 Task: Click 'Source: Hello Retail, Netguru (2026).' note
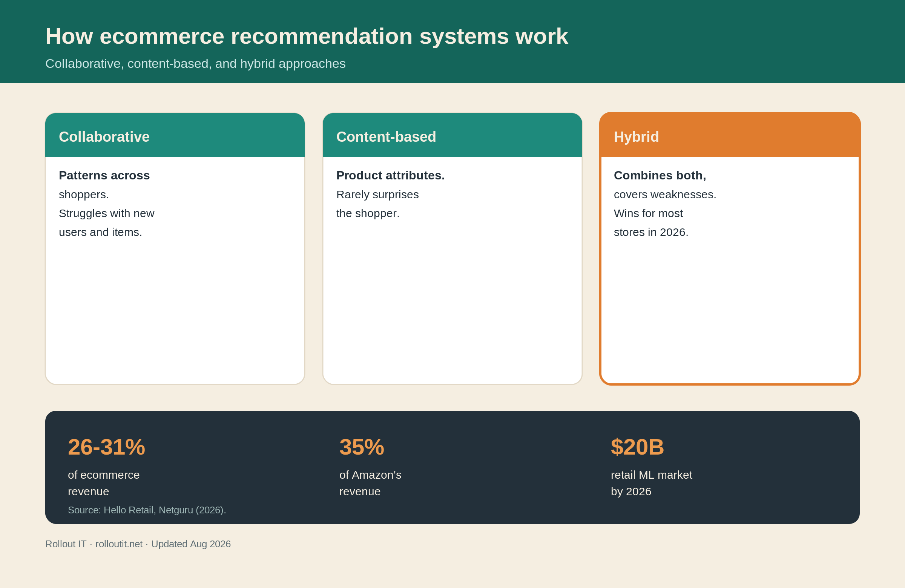(x=147, y=510)
